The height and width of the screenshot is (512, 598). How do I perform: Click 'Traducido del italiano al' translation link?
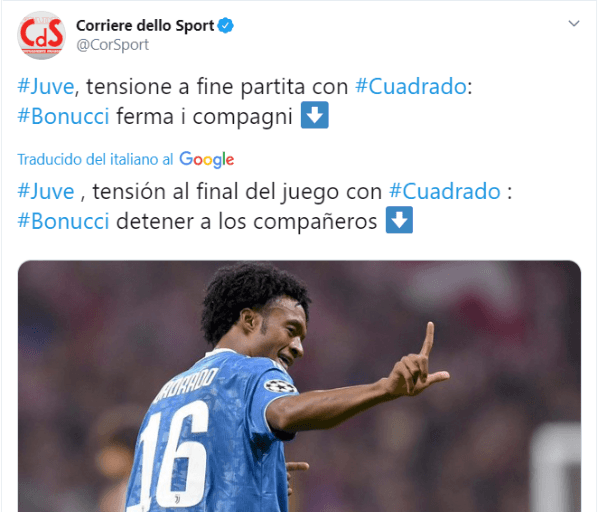coord(95,159)
